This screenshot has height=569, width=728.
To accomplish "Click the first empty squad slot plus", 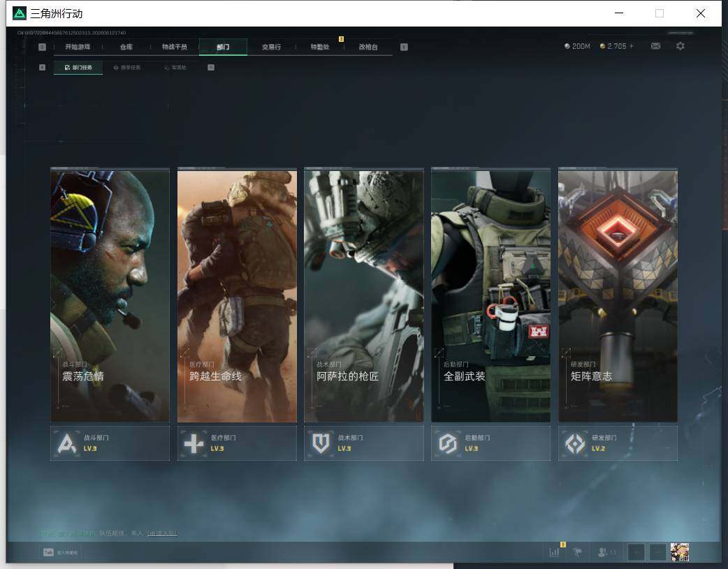I will tap(636, 552).
